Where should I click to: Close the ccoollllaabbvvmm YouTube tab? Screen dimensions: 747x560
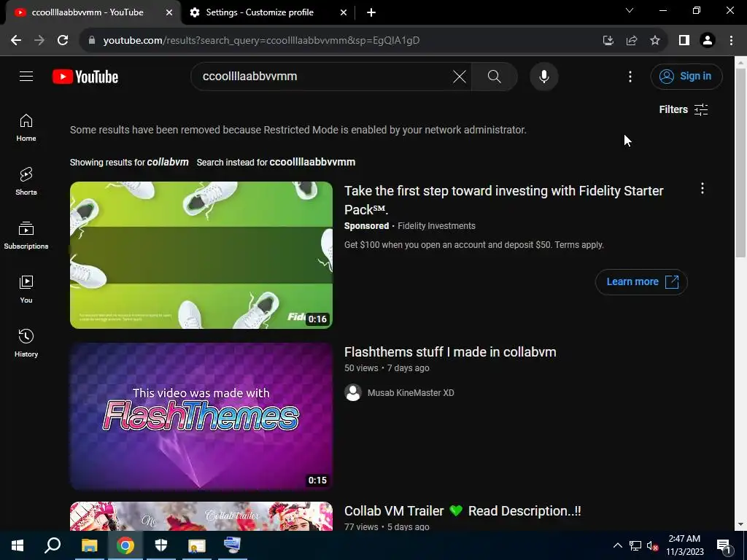tap(169, 13)
